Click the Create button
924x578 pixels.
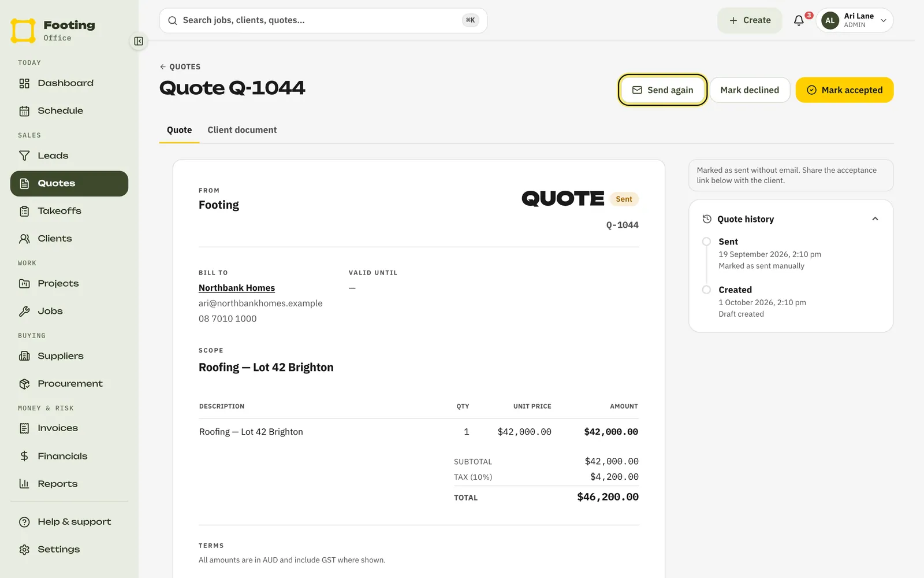click(x=750, y=20)
